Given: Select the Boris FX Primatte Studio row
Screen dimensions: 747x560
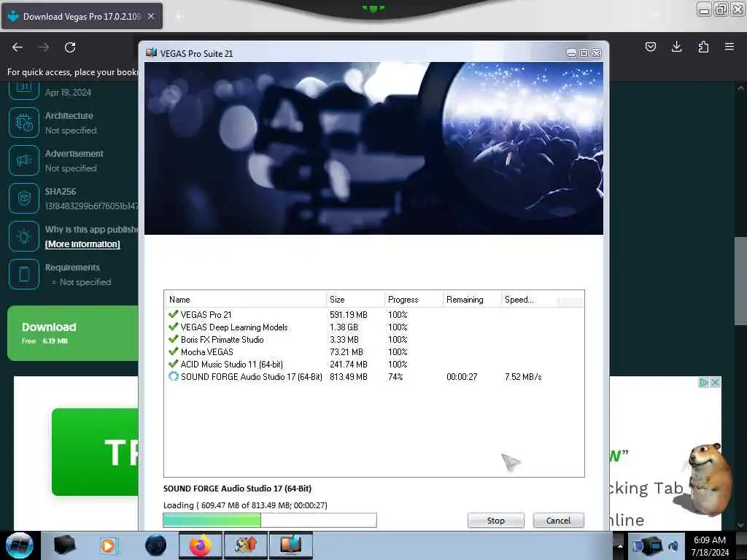Looking at the screenshot, I should pyautogui.click(x=374, y=340).
